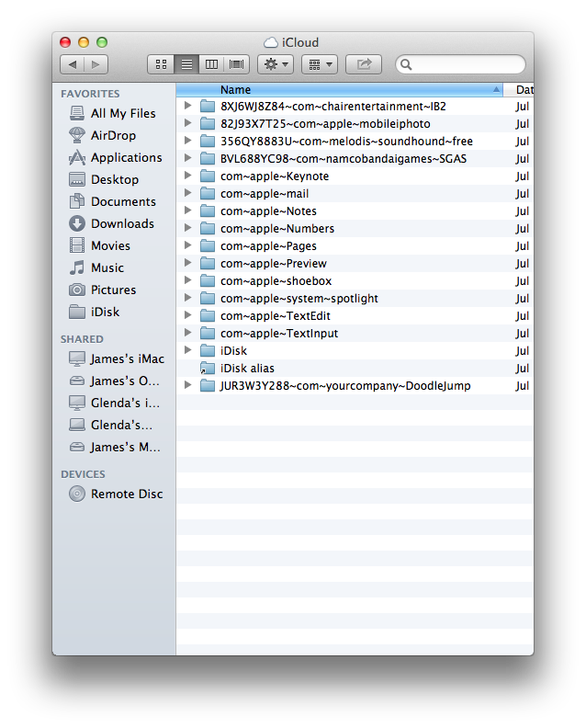Expand the 356QY8883U~com~melodis~soundhound~free folder
The image size is (586, 728).
pyautogui.click(x=188, y=141)
